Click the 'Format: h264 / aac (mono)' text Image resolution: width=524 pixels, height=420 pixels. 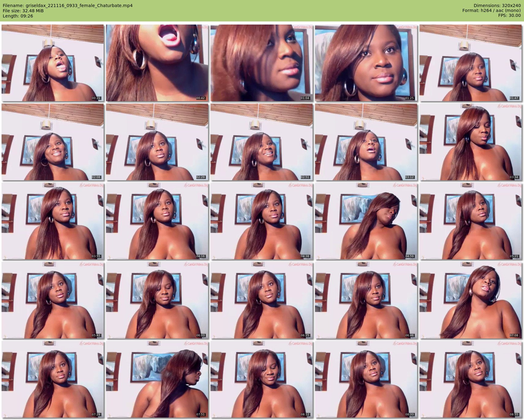[492, 10]
